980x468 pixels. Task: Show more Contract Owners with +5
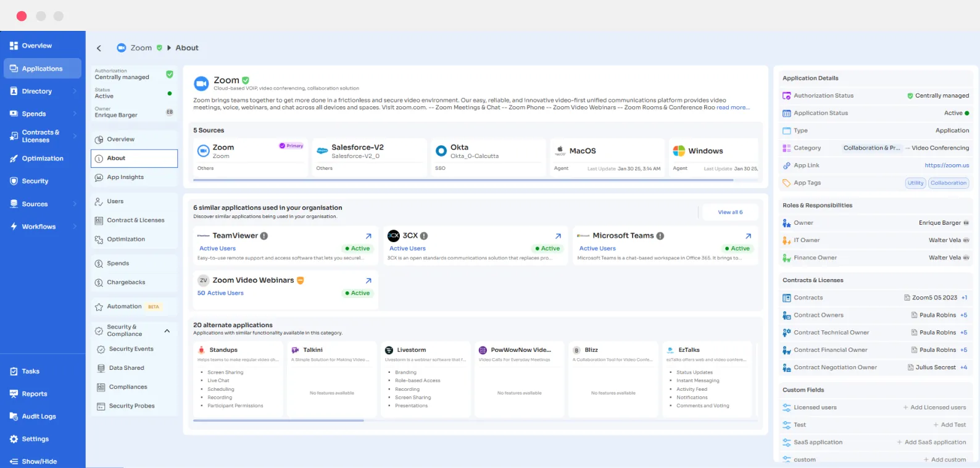click(x=963, y=315)
